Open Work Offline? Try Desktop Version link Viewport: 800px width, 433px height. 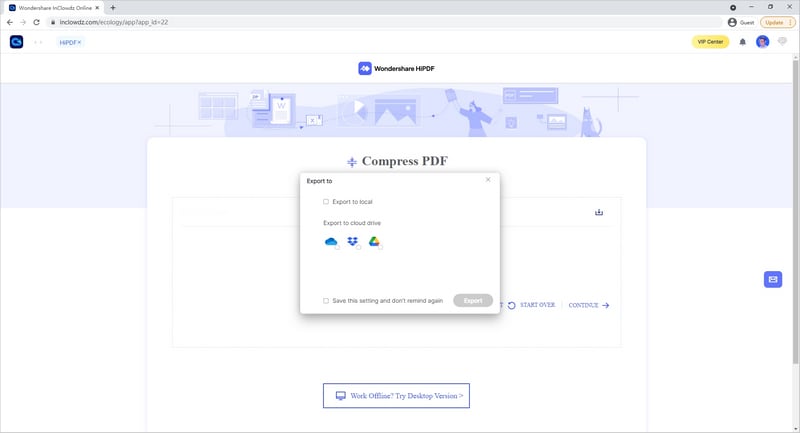(x=396, y=396)
